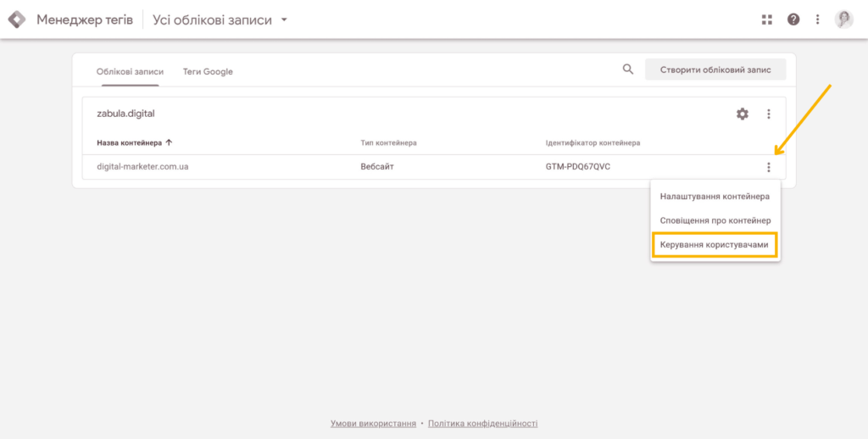Click the Tag Manager logo icon
The width and height of the screenshot is (868, 439).
[17, 20]
